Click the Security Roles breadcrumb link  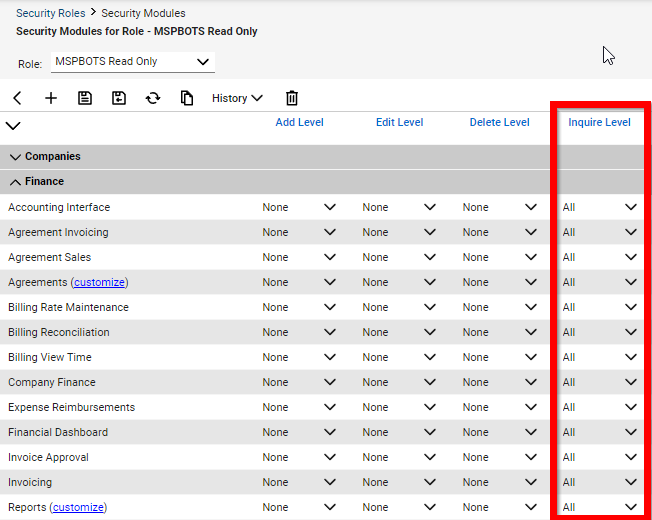(50, 14)
